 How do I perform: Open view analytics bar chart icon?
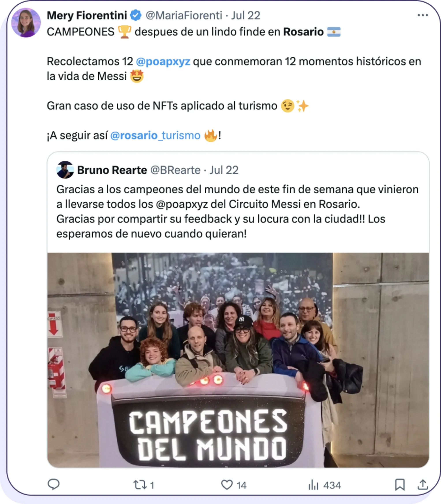[314, 485]
